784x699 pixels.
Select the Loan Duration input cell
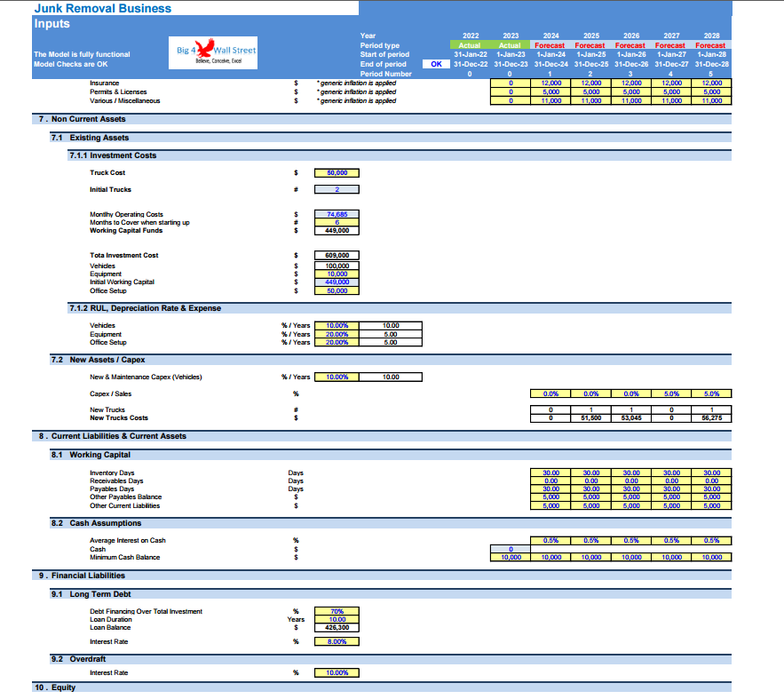[337, 619]
